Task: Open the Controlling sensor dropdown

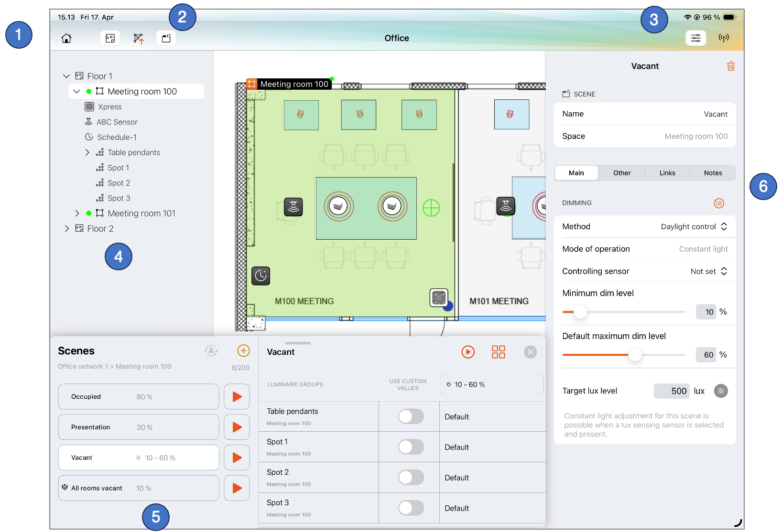Action: 709,271
